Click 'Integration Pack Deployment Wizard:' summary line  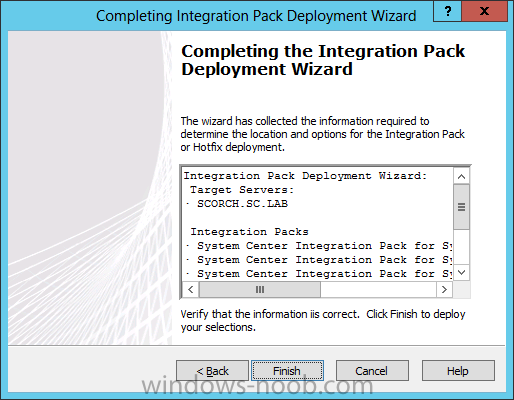pos(305,176)
